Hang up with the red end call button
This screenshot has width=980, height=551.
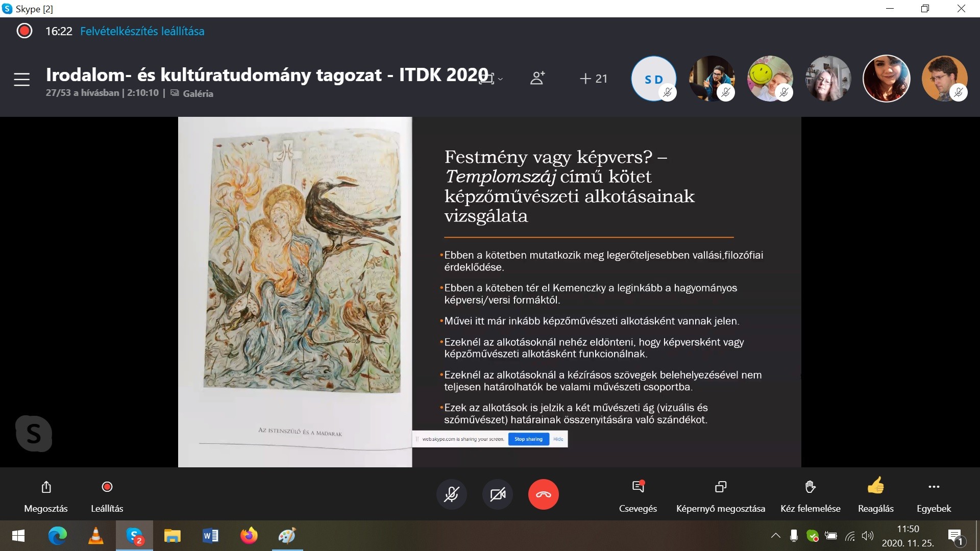pyautogui.click(x=543, y=494)
